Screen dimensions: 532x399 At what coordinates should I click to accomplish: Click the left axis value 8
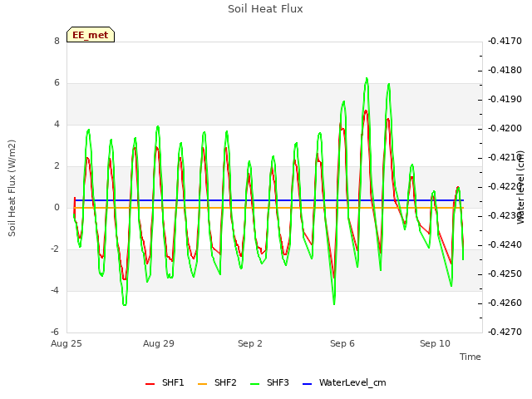coord(57,41)
